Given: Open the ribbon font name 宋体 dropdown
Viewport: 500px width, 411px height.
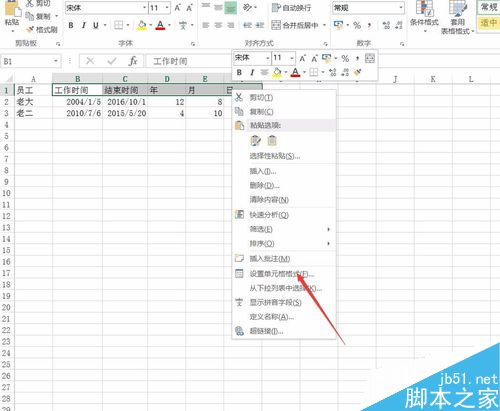Looking at the screenshot, I should (144, 8).
